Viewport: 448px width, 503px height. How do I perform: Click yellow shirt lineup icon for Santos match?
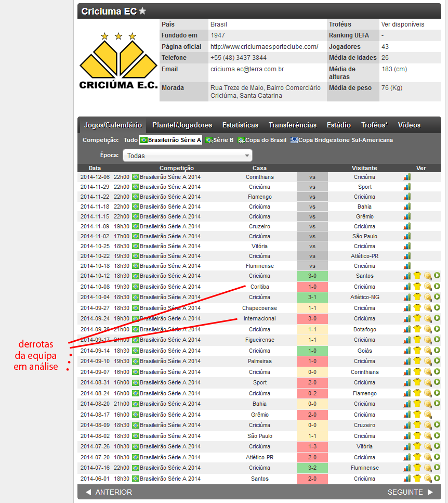click(x=417, y=276)
